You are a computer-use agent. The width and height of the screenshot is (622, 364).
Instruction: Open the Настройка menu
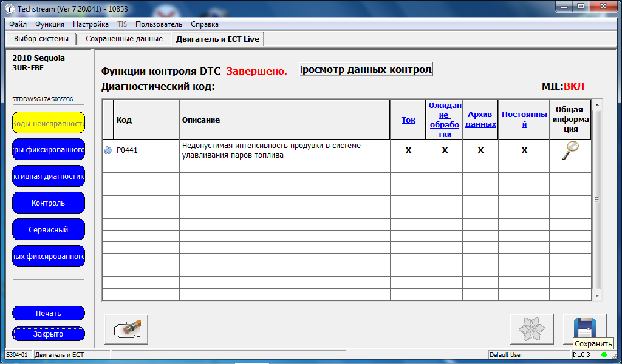(x=91, y=24)
